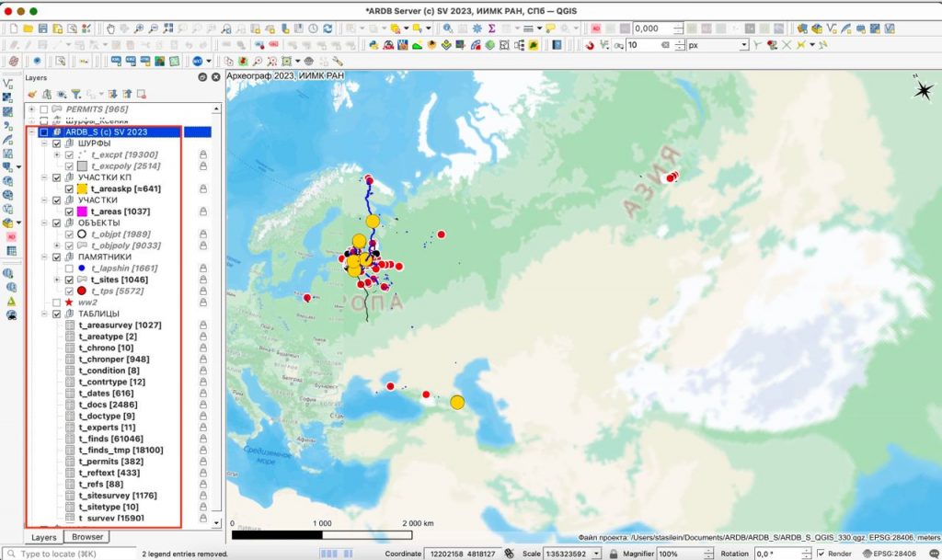The image size is (942, 560).
Task: Open the px units dropdown
Action: click(x=717, y=45)
